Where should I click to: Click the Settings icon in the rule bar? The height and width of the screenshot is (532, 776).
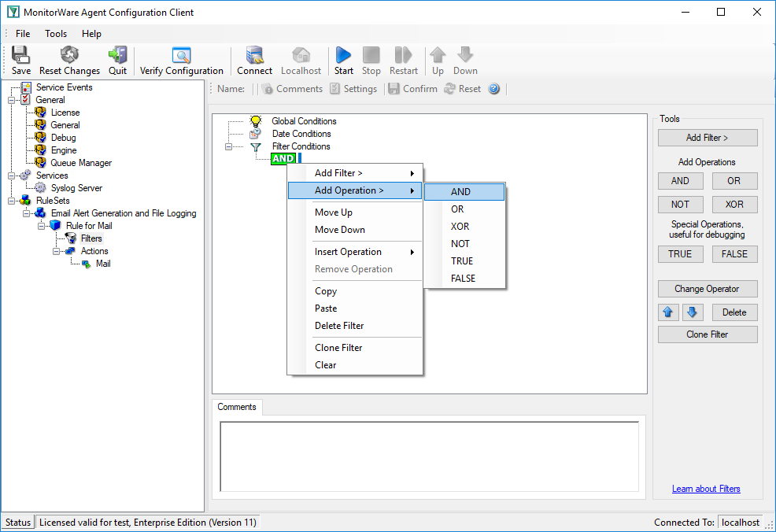tap(335, 89)
